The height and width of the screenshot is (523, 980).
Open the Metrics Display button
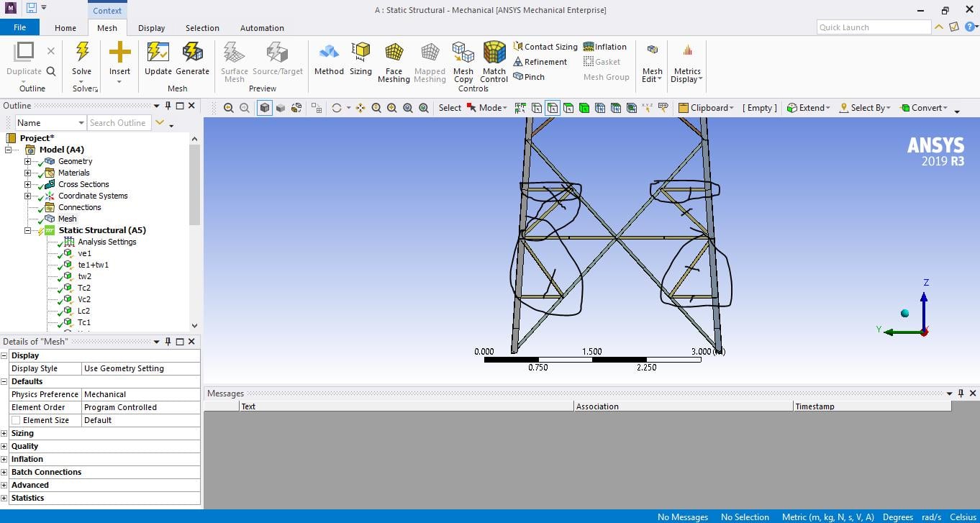pyautogui.click(x=687, y=63)
